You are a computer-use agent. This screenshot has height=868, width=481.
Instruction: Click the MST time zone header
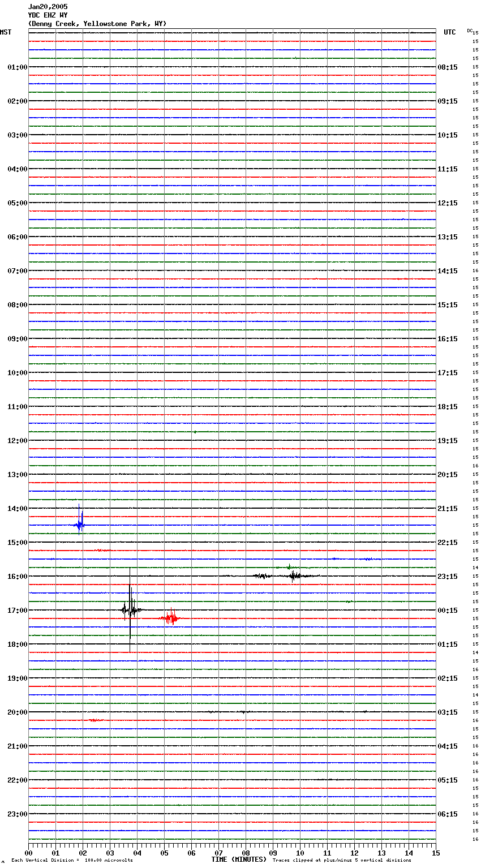6,32
